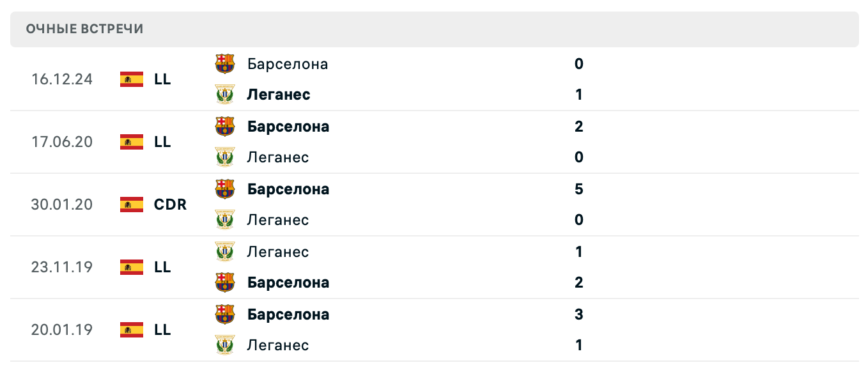
Task: Open the Barcelona badge in the 30.01.20 match
Action: (225, 187)
